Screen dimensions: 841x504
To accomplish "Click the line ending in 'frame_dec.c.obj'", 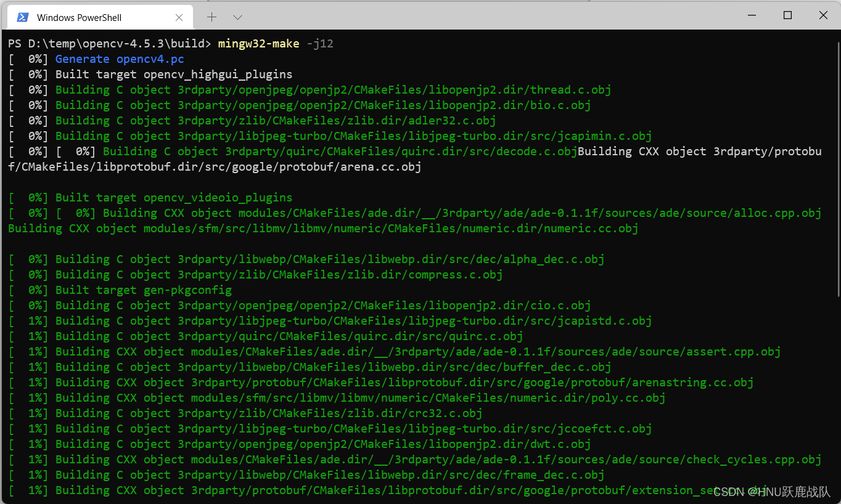I will pos(306,475).
